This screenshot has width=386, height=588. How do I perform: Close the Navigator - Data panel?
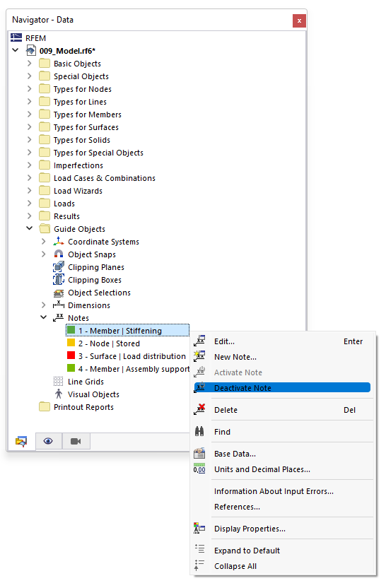299,20
